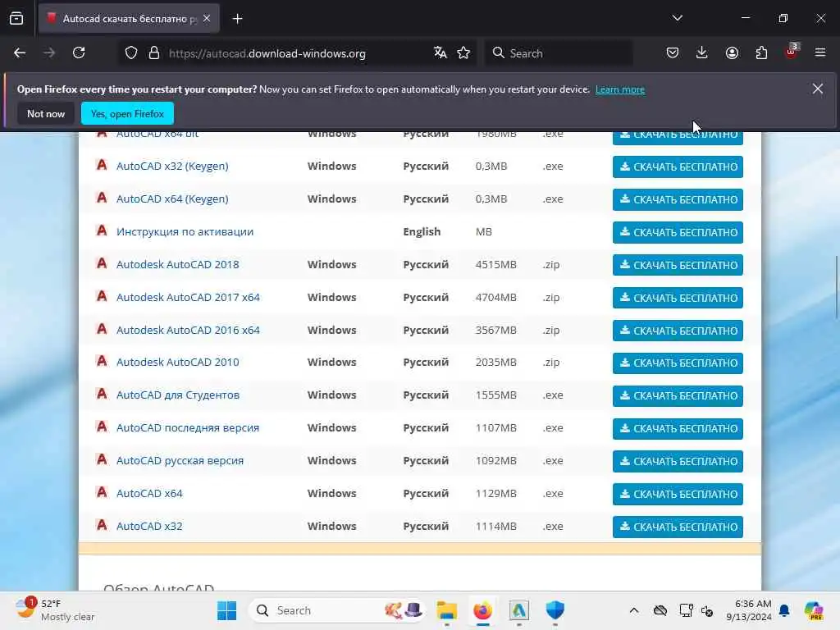The height and width of the screenshot is (630, 840).
Task: Select the Autocad browser tab
Action: [x=129, y=19]
